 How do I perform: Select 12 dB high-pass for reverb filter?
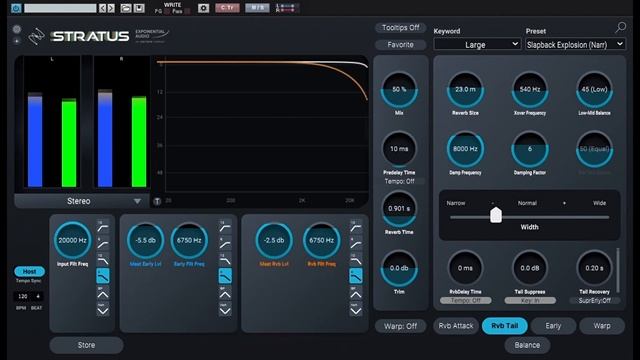[x=356, y=227]
